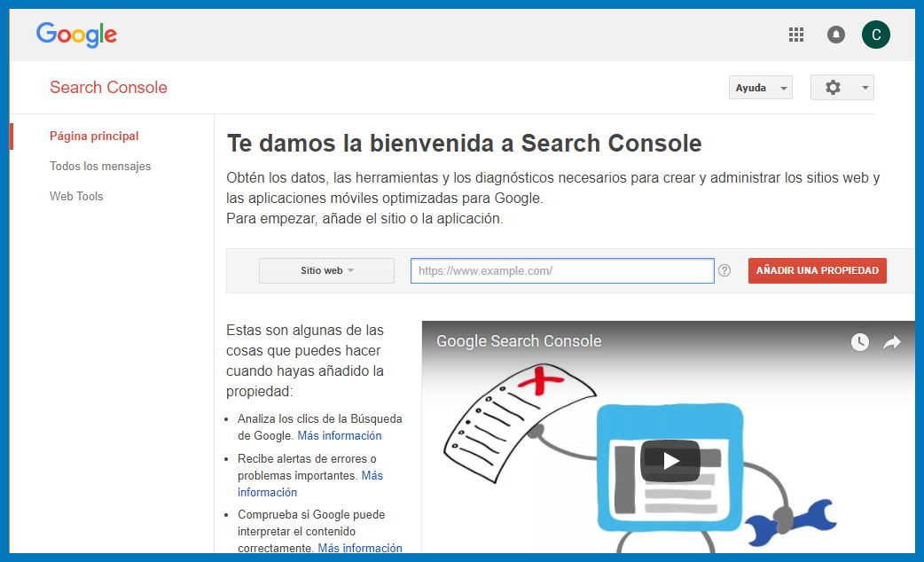
Task: Open Todos los mensajes in the sidebar
Action: click(x=100, y=166)
